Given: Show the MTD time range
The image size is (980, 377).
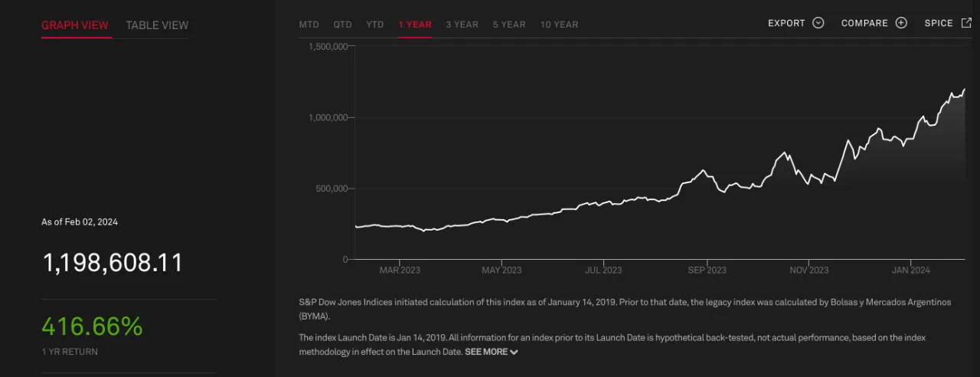Looking at the screenshot, I should (309, 25).
